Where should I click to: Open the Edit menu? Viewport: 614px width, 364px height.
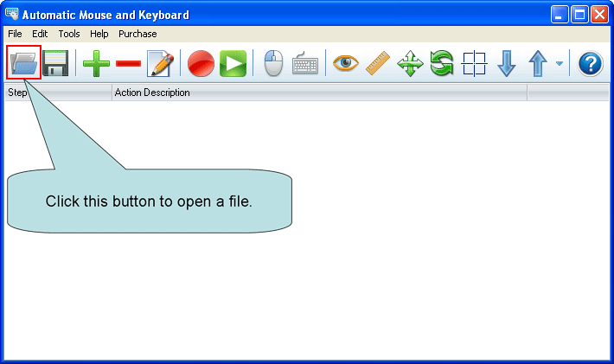[40, 34]
